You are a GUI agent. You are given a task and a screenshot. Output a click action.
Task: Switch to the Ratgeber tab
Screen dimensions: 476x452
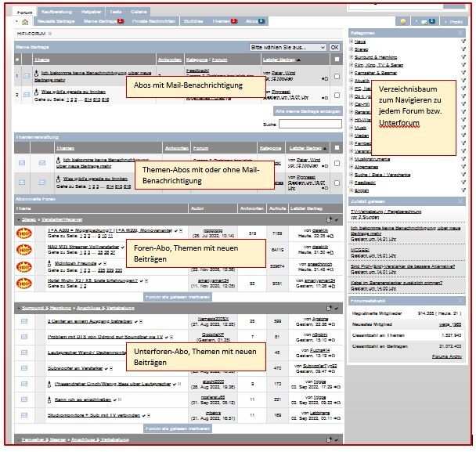[91, 12]
